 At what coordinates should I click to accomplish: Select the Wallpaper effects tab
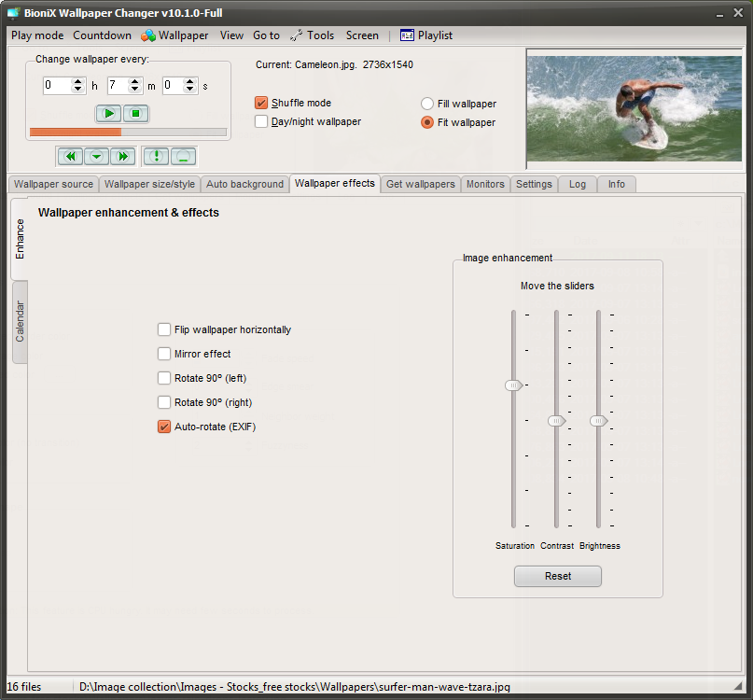pos(335,184)
